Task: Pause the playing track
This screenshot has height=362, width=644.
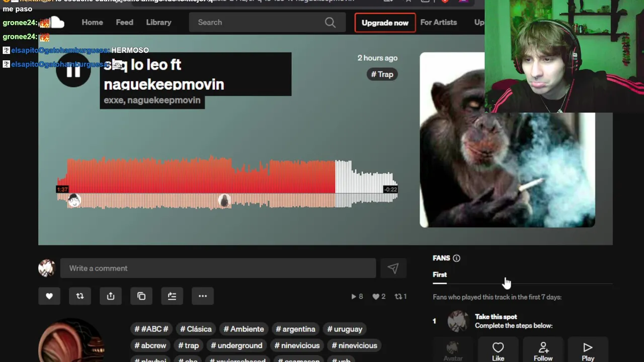Action: tap(73, 71)
